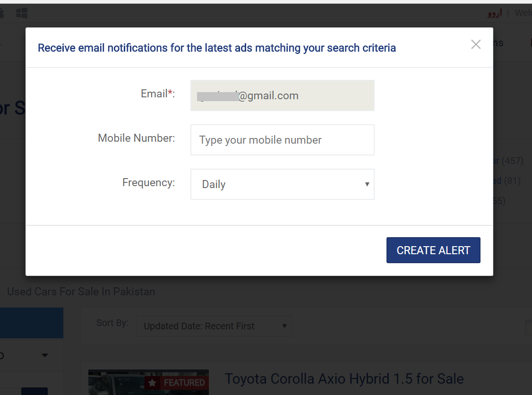532x395 pixels.
Task: Click Used Cars For Sale In Pakistan breadcrumb
Action: tap(81, 292)
